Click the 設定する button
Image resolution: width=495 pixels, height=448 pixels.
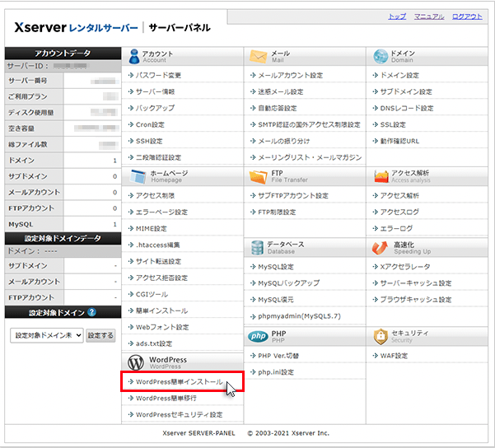pos(100,335)
